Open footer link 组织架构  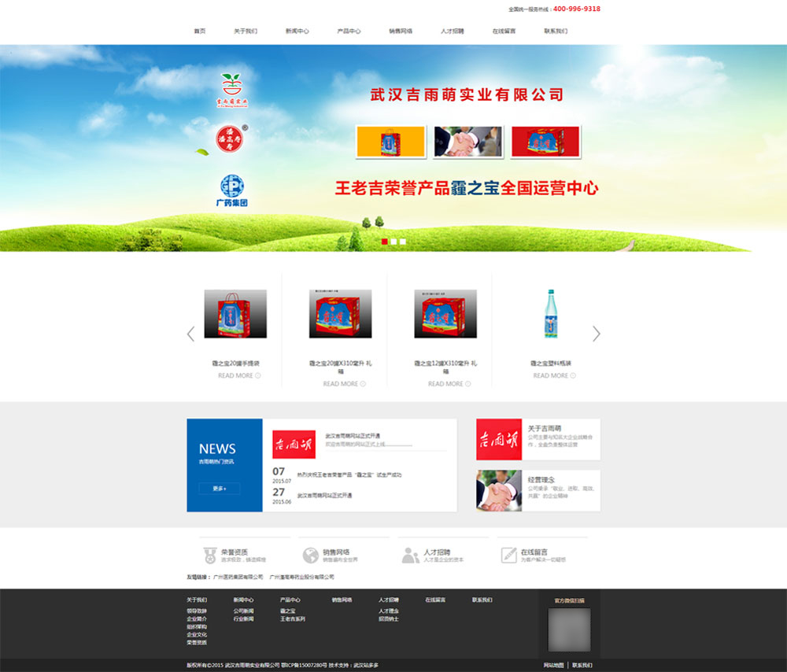point(197,627)
